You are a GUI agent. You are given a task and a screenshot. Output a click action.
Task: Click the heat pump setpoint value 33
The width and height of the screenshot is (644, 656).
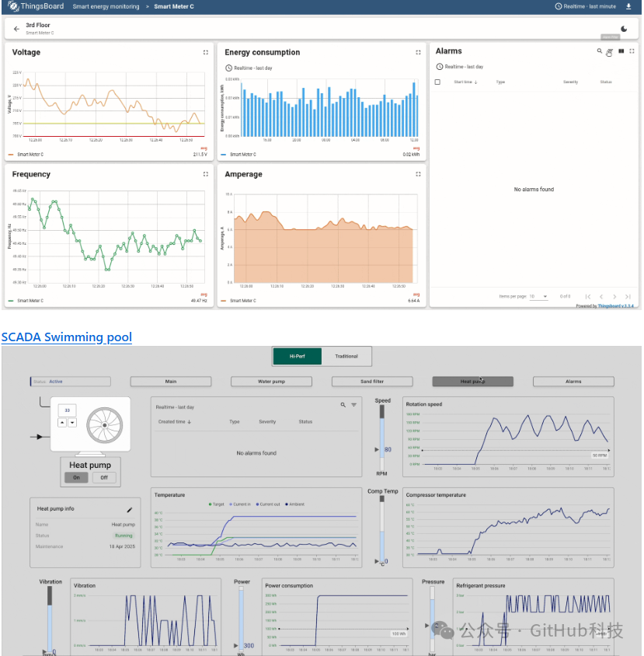[x=67, y=410]
